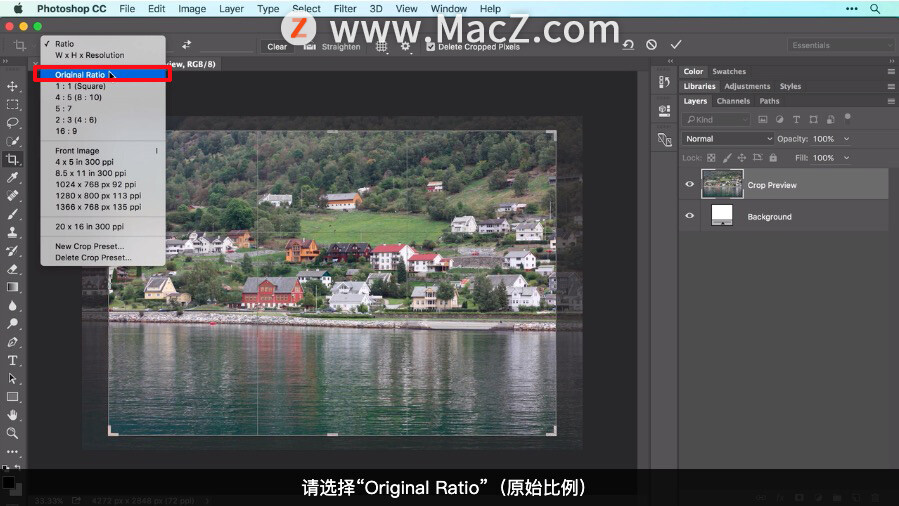Open Spotlight search magnifier
Image resolution: width=899 pixels, height=506 pixels.
coord(874,9)
